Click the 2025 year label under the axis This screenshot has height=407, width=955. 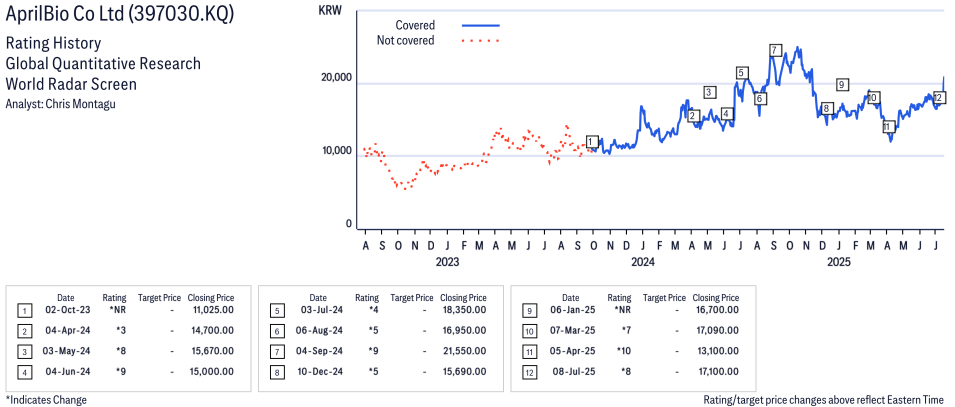click(x=839, y=261)
